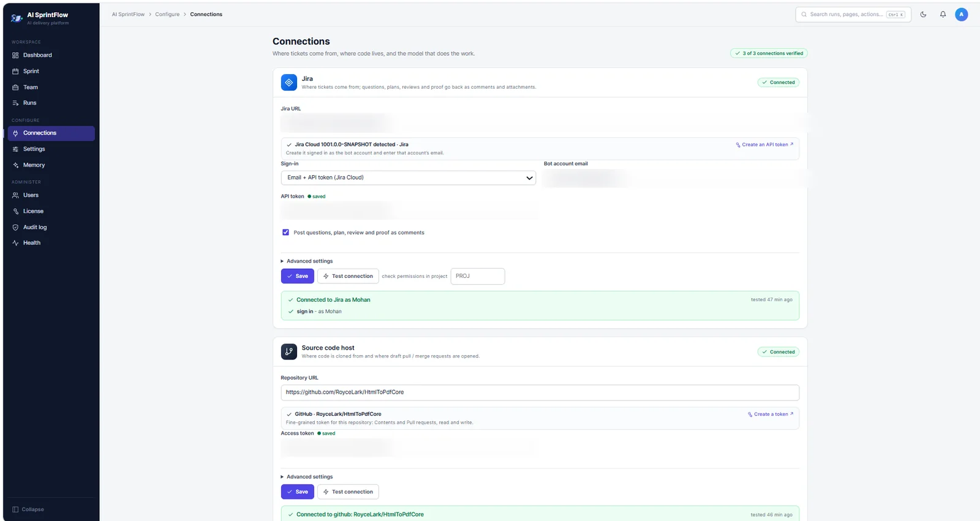Click the 3 of 3 connections verified badge
980x521 pixels.
769,53
